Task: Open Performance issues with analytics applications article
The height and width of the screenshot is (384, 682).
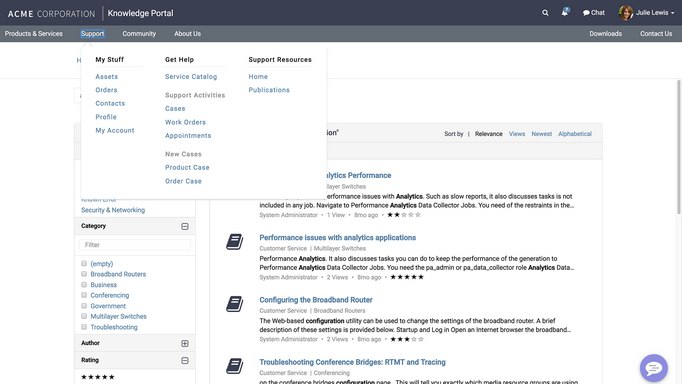Action: click(x=338, y=237)
